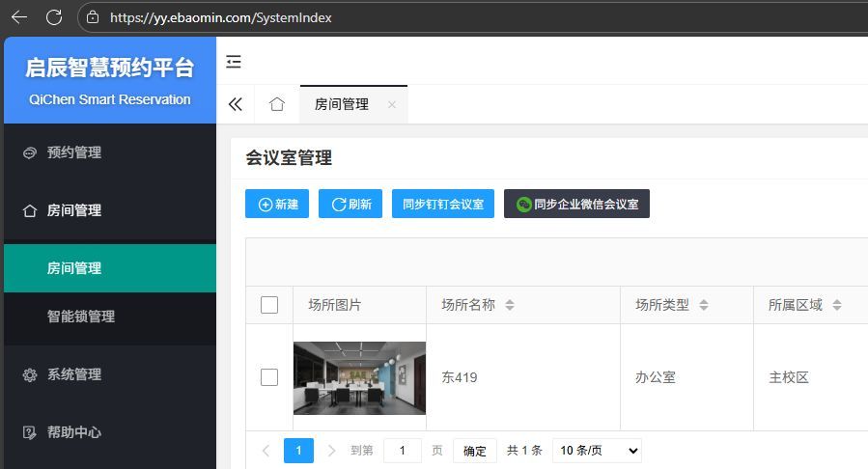Close the 房间管理 tab
The height and width of the screenshot is (469, 868).
coord(392,104)
